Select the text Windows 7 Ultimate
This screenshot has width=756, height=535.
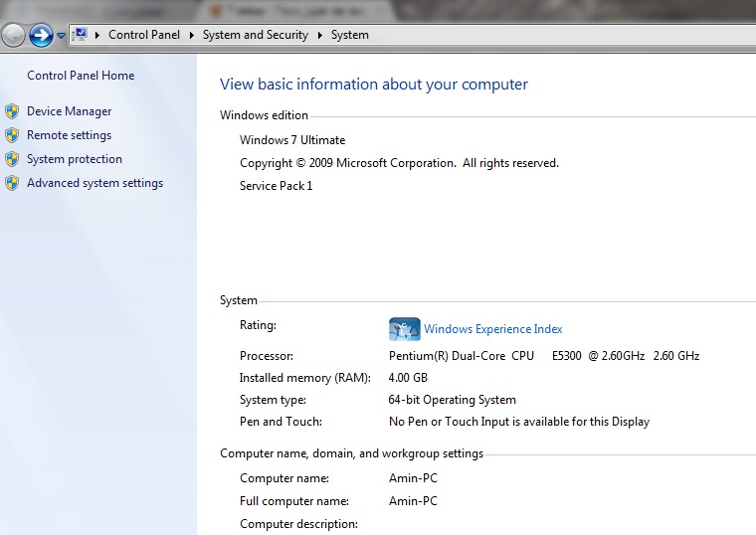(x=292, y=140)
